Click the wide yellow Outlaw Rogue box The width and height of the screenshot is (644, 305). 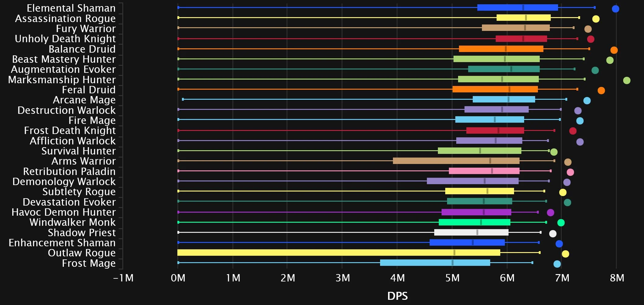point(339,253)
